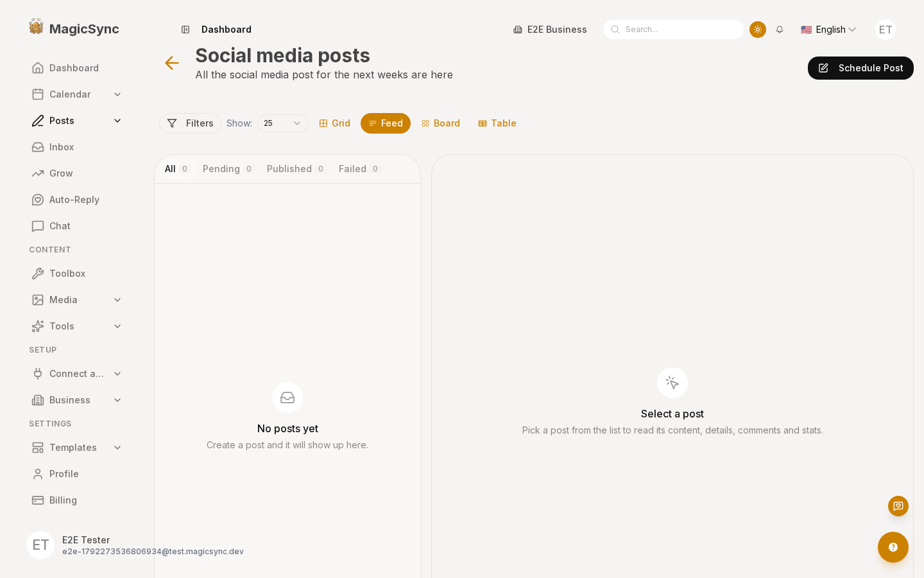The height and width of the screenshot is (578, 924).
Task: Click into the Search field
Action: coord(673,30)
